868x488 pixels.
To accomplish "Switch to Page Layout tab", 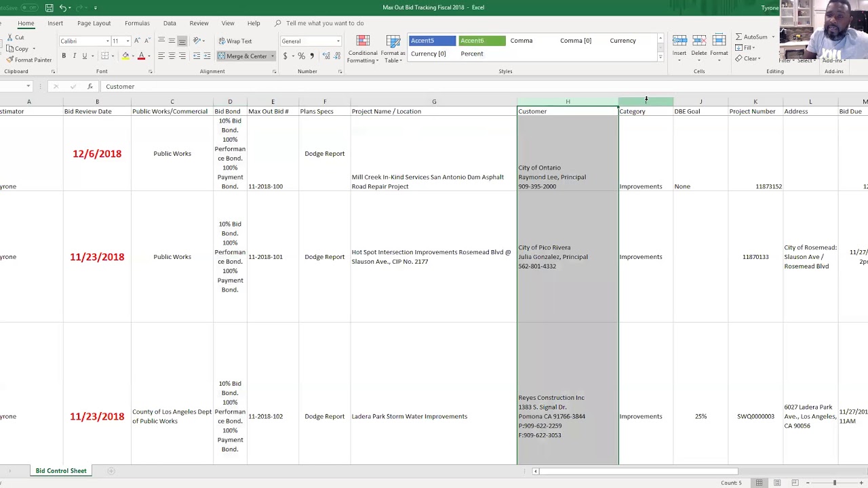I will tap(94, 23).
